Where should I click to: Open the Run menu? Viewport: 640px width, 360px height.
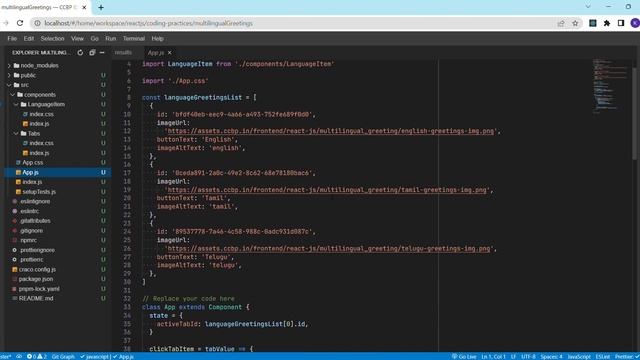point(111,38)
